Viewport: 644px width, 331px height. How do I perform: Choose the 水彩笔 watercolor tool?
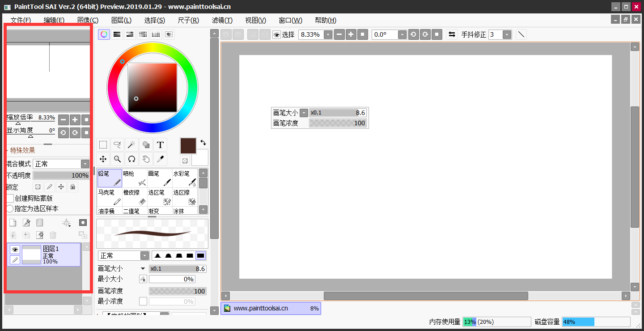click(x=185, y=178)
